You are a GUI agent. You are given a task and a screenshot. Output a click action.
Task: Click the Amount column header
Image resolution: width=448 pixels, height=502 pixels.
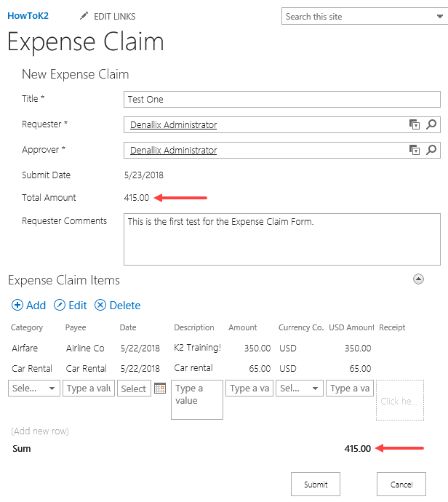[243, 327]
